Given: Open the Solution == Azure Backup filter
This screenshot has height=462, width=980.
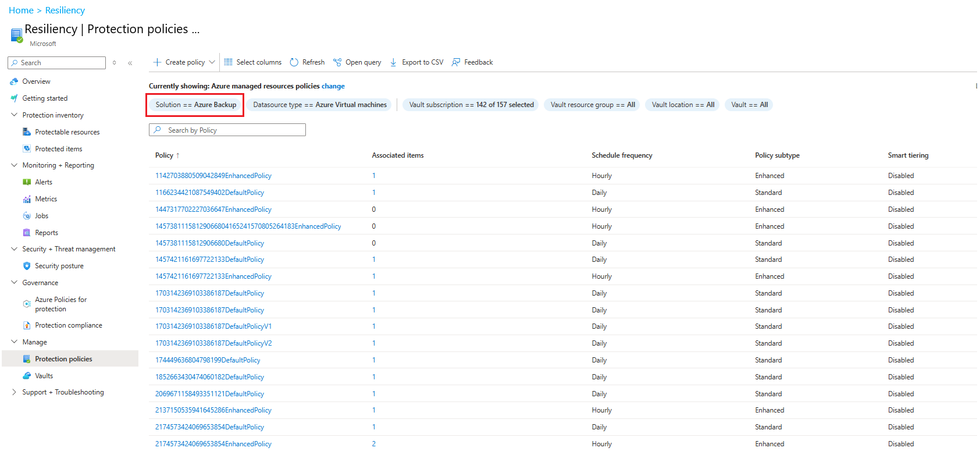Looking at the screenshot, I should pos(195,105).
